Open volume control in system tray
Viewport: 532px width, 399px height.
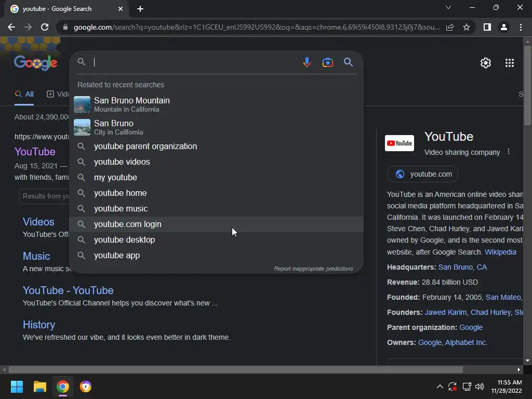[x=480, y=387]
